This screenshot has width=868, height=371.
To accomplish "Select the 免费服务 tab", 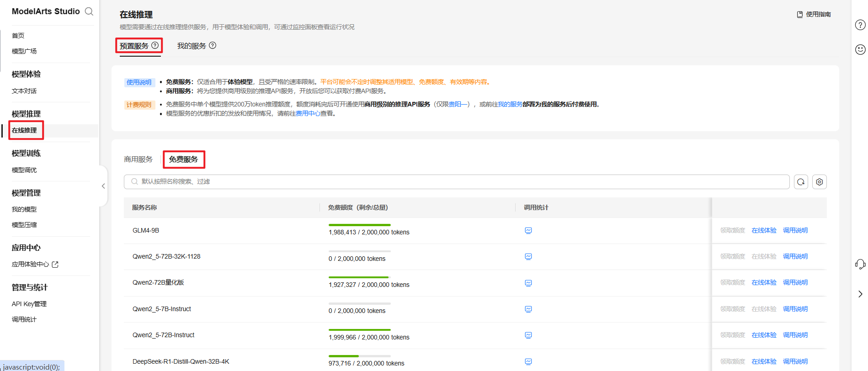I will [183, 159].
